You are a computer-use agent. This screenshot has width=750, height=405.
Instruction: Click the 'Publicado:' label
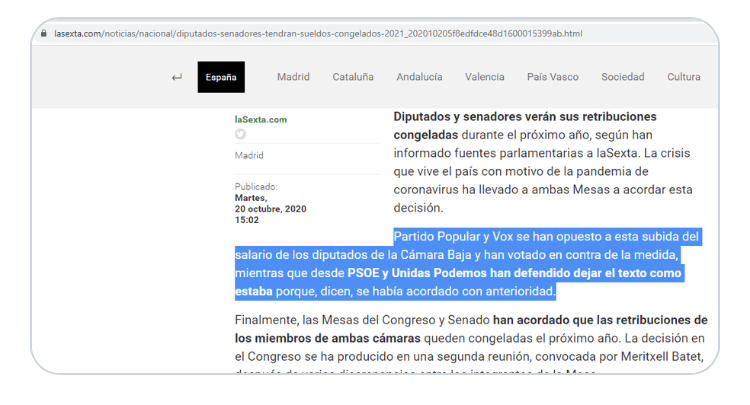256,186
